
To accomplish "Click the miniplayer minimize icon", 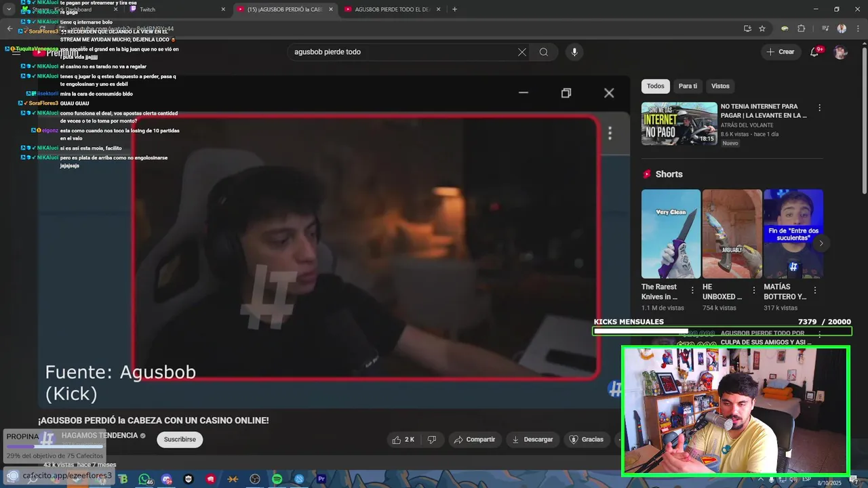I will 524,93.
